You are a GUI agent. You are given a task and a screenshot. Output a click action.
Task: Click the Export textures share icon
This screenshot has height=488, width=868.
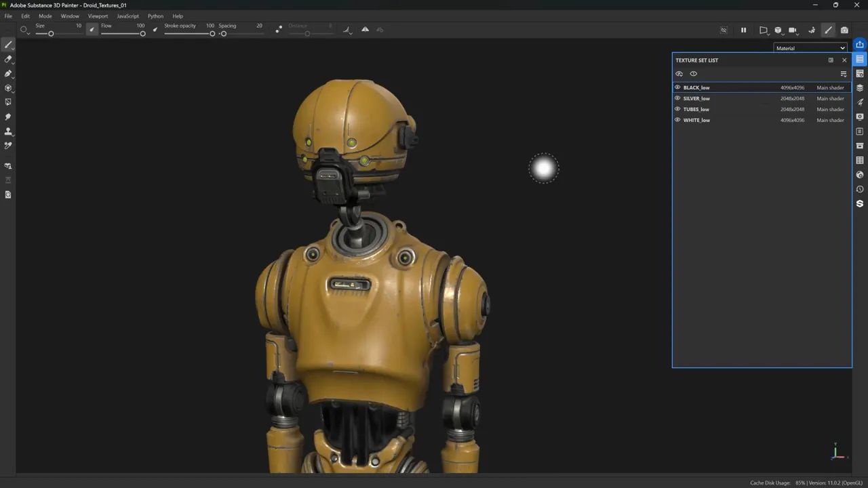point(860,45)
